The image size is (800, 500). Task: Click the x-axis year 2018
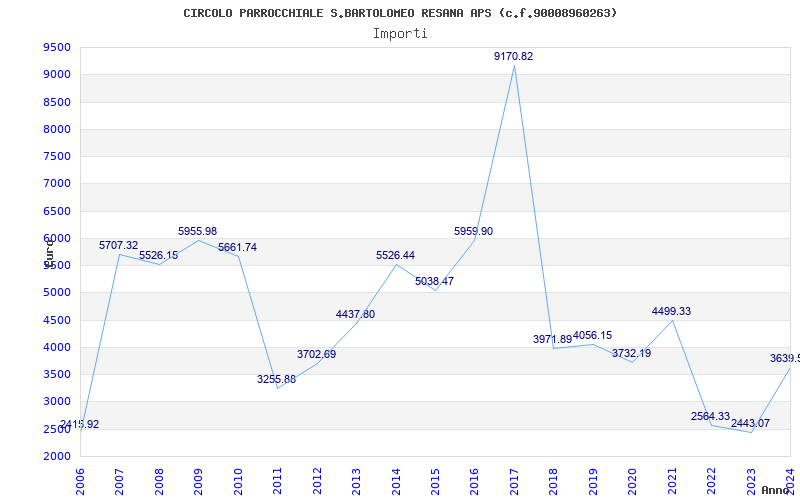pyautogui.click(x=554, y=482)
